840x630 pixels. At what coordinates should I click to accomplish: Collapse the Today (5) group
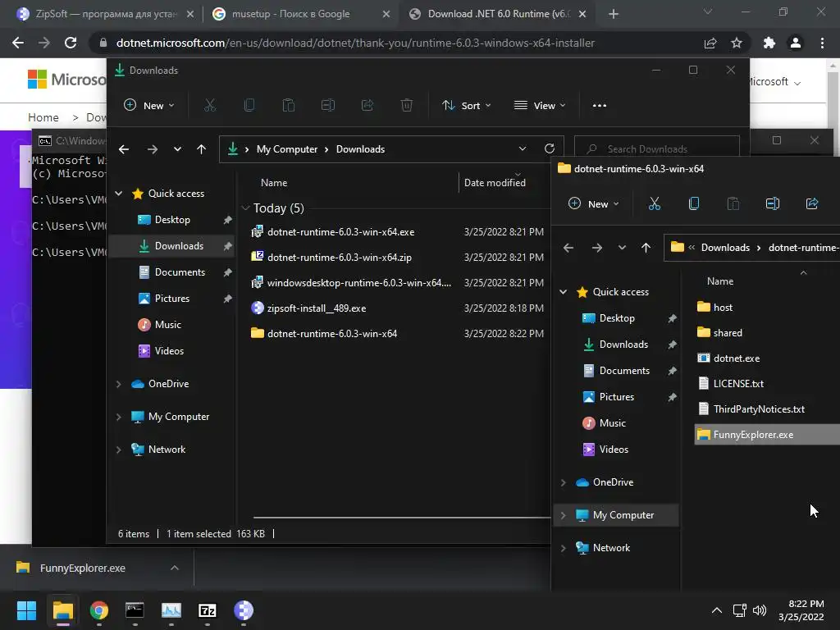(x=245, y=208)
